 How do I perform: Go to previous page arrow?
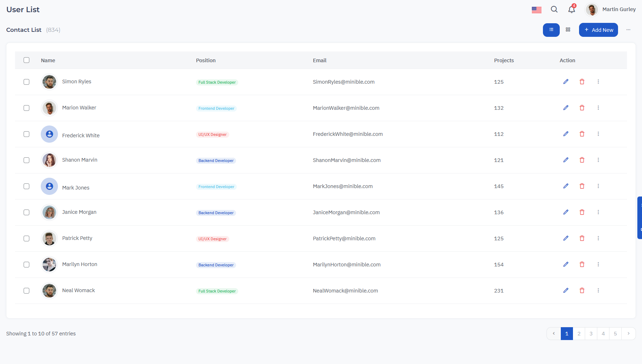pos(554,334)
